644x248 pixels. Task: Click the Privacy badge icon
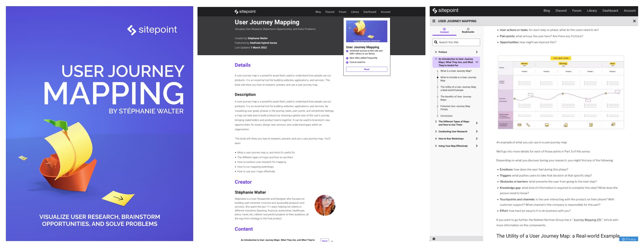tap(623, 239)
